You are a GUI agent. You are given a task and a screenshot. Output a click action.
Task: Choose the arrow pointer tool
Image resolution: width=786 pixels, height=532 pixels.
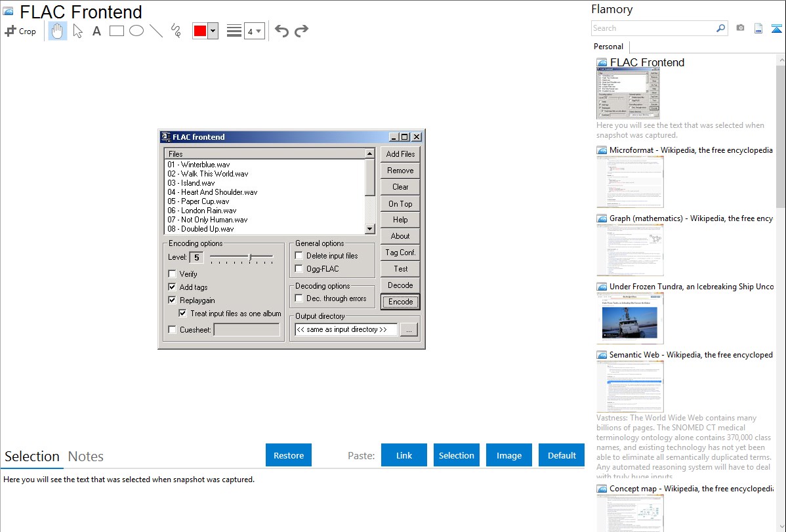pyautogui.click(x=77, y=31)
